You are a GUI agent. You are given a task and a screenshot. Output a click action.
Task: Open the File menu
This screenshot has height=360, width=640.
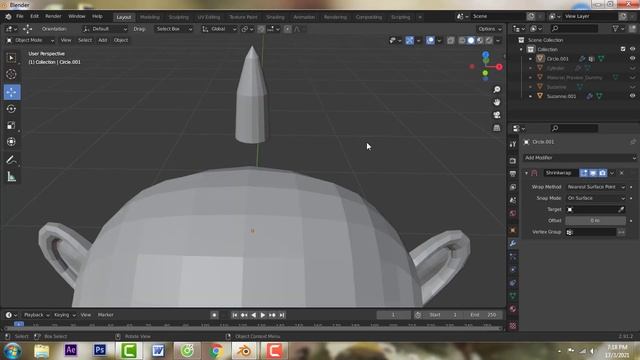pos(20,17)
